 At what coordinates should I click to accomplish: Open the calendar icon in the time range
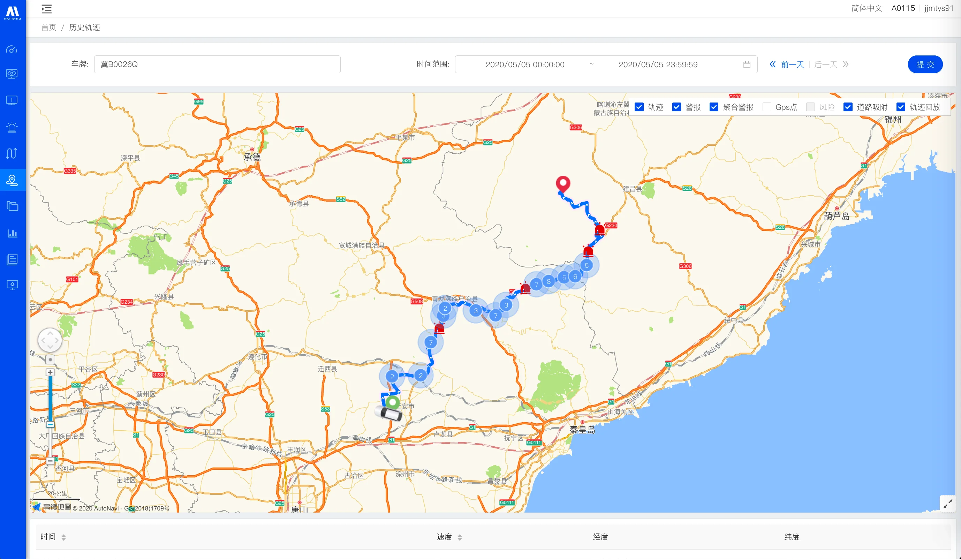tap(747, 65)
